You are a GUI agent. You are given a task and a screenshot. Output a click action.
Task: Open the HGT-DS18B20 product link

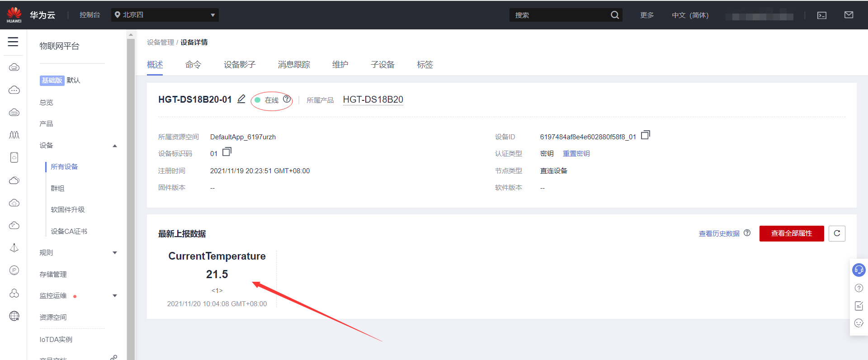[x=373, y=99]
